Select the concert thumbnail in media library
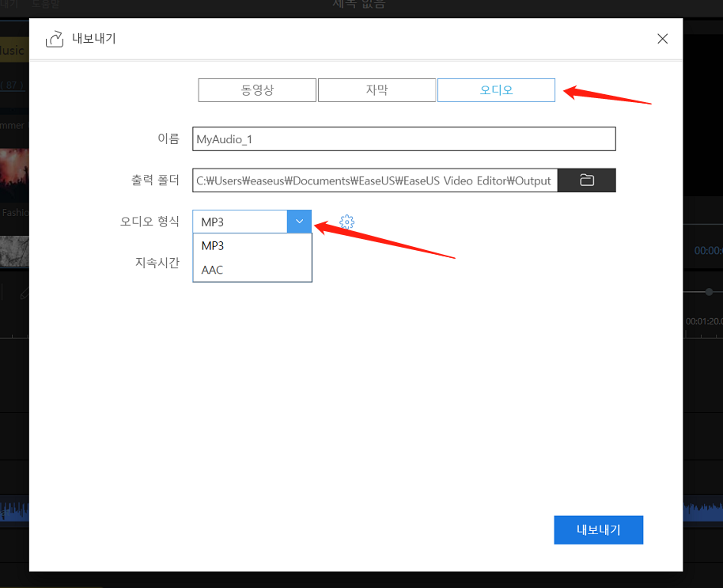723x588 pixels. pos(14,173)
